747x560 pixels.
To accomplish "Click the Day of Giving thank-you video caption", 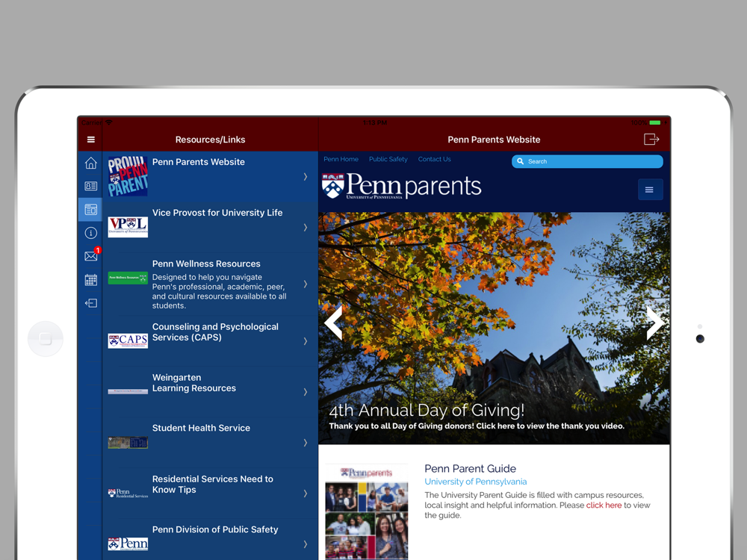I will tap(477, 426).
